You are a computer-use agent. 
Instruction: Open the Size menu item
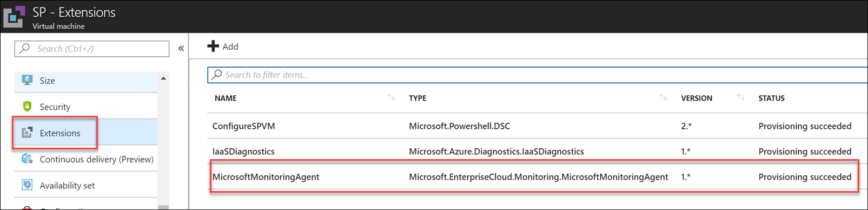point(86,80)
